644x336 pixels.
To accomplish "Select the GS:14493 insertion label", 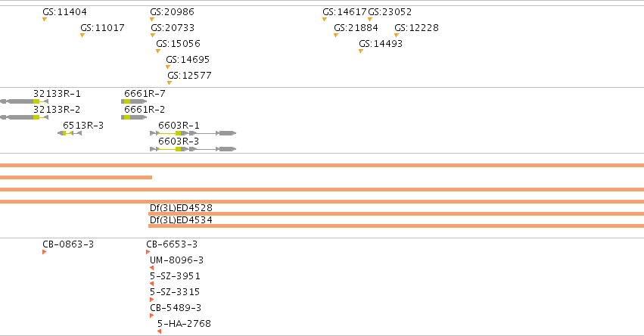I will (x=381, y=44).
